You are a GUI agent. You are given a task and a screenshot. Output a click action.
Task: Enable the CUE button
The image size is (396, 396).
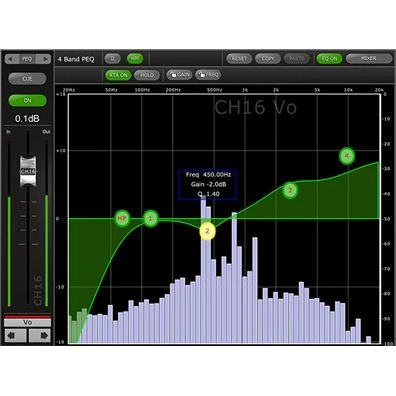pyautogui.click(x=27, y=79)
